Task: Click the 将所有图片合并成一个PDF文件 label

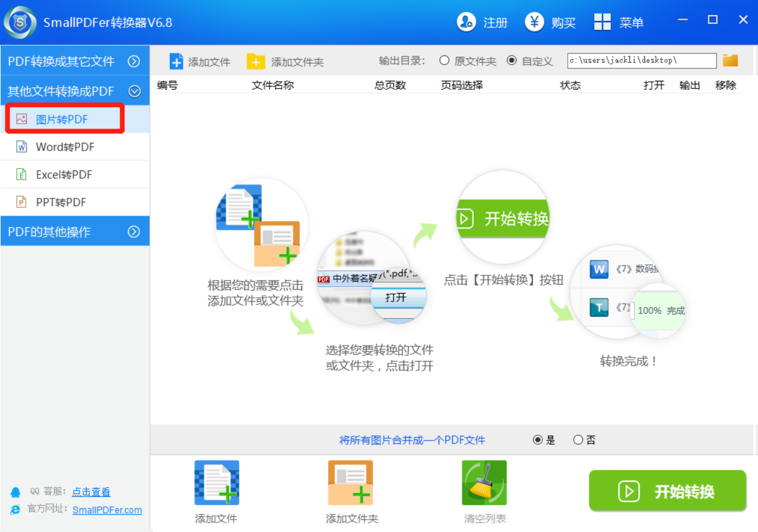Action: (x=412, y=441)
